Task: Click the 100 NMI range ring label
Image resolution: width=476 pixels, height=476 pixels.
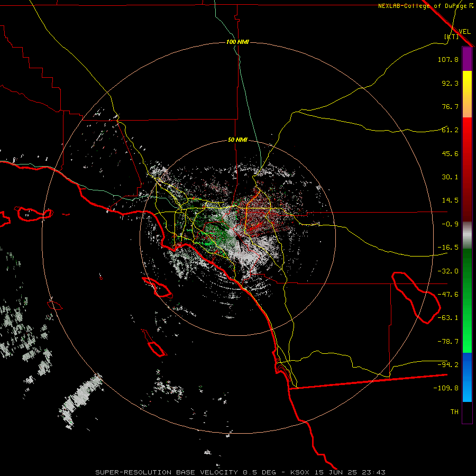Action: click(x=237, y=42)
